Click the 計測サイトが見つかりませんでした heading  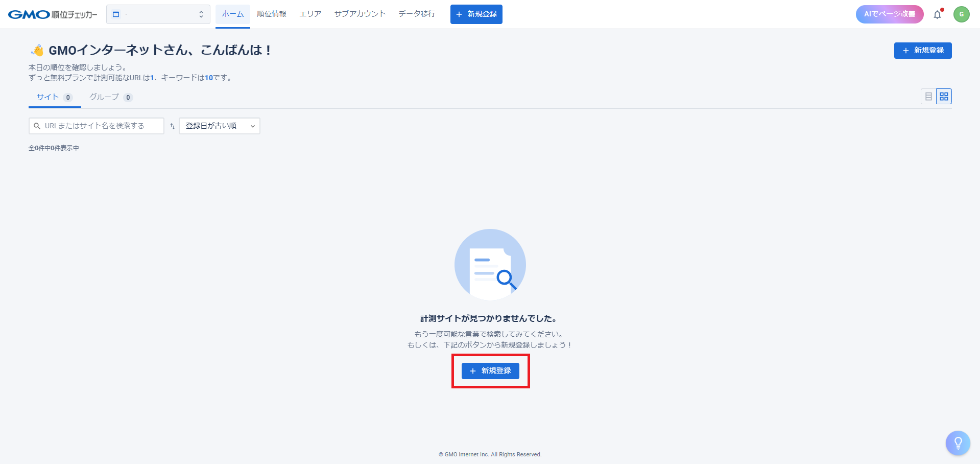tap(489, 318)
